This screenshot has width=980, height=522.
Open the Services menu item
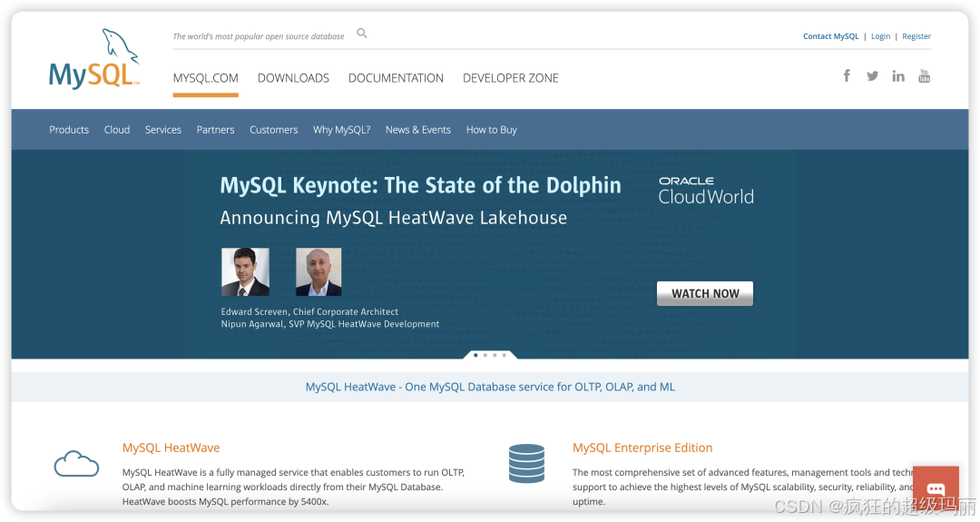tap(163, 130)
